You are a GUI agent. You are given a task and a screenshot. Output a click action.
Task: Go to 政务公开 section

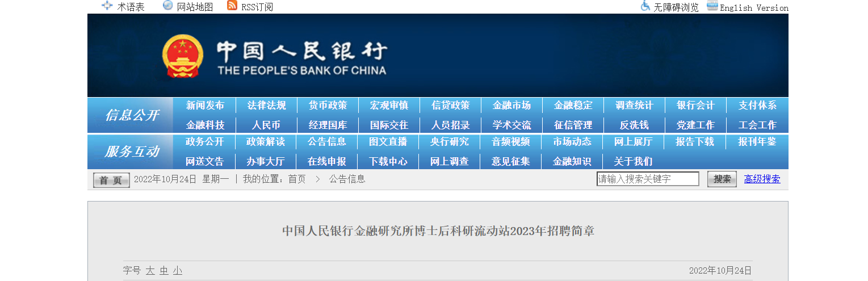pos(204,142)
